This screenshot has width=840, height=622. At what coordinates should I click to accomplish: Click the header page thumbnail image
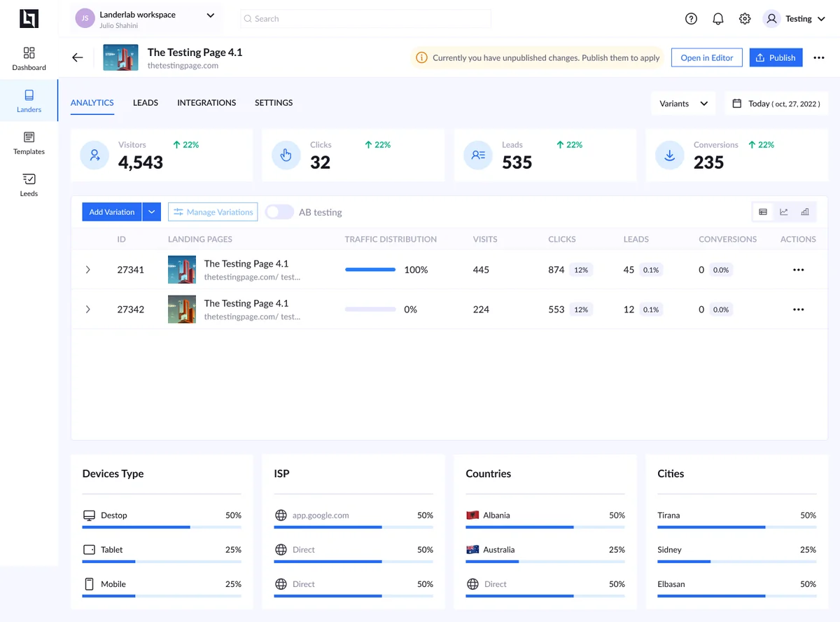tap(120, 57)
